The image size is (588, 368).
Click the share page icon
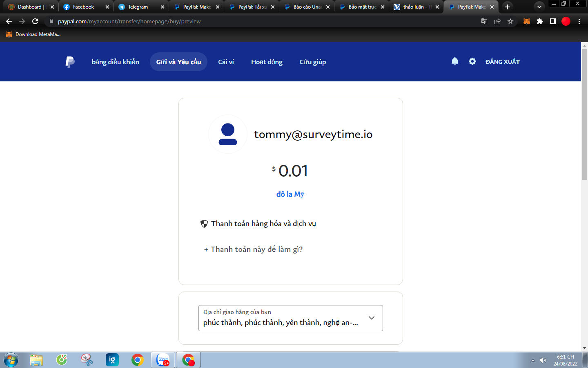tap(497, 21)
